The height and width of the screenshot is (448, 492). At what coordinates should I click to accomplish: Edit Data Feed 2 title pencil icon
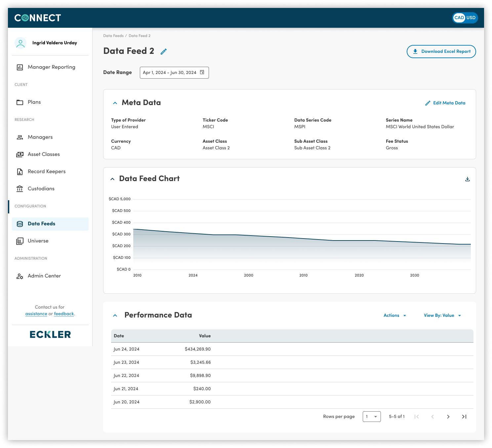click(164, 52)
